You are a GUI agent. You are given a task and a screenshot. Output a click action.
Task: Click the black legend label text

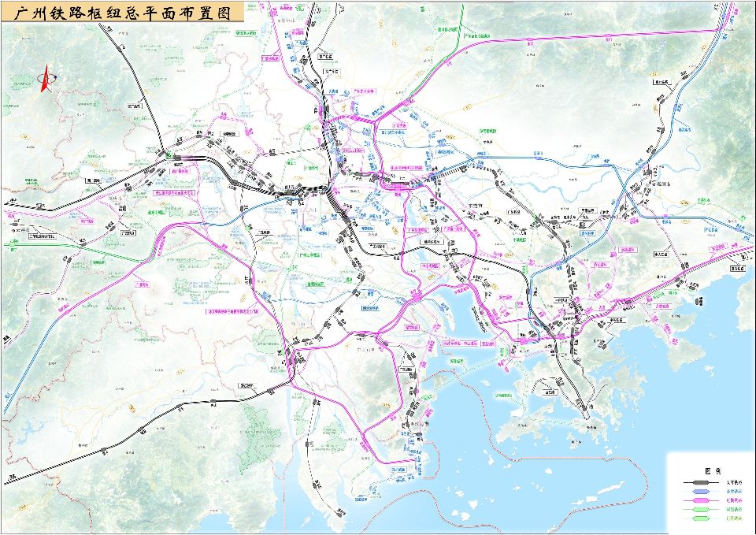(734, 482)
